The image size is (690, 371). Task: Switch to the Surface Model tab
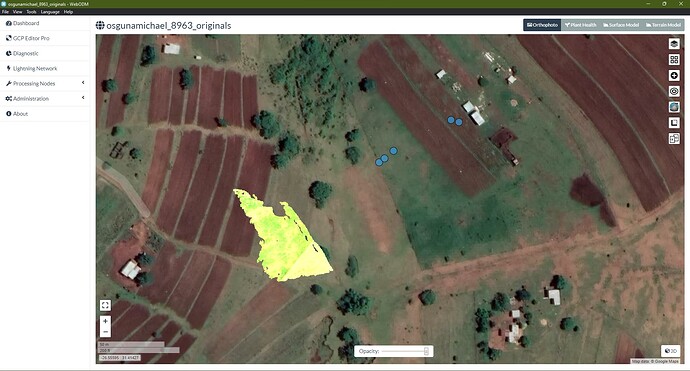(621, 25)
